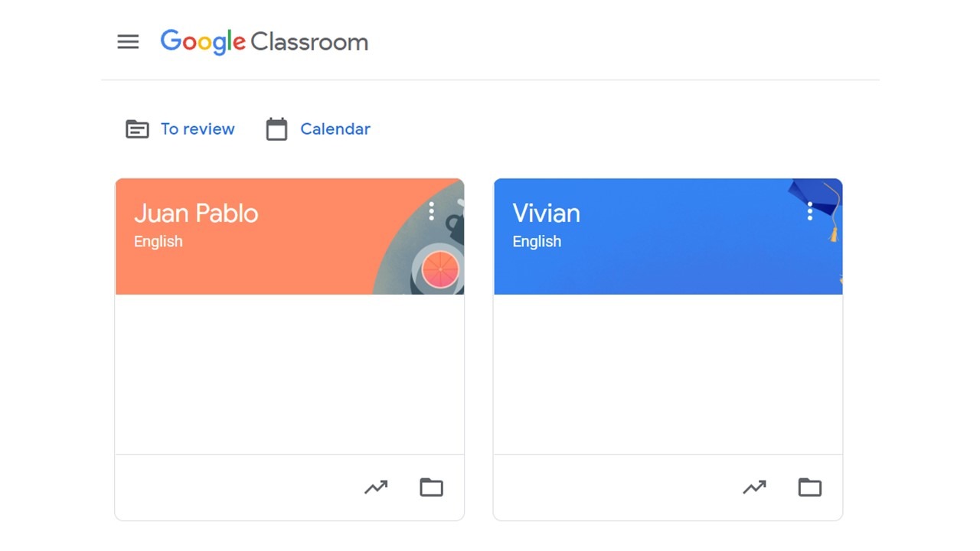The height and width of the screenshot is (551, 980).
Task: Expand the Juan Pablo three-dot options menu
Action: (432, 211)
